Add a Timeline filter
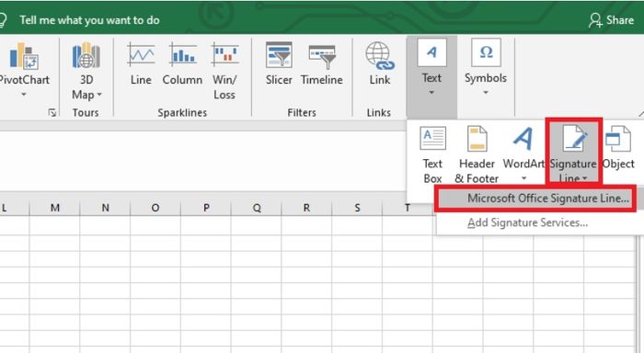Image resolution: width=644 pixels, height=353 pixels. pos(322,64)
